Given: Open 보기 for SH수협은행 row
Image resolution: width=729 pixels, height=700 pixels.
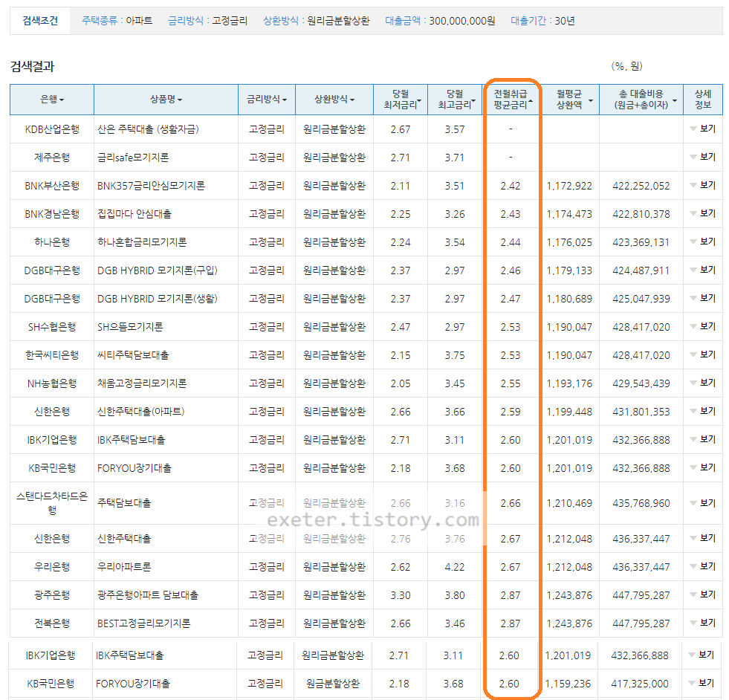Looking at the screenshot, I should pos(703,327).
